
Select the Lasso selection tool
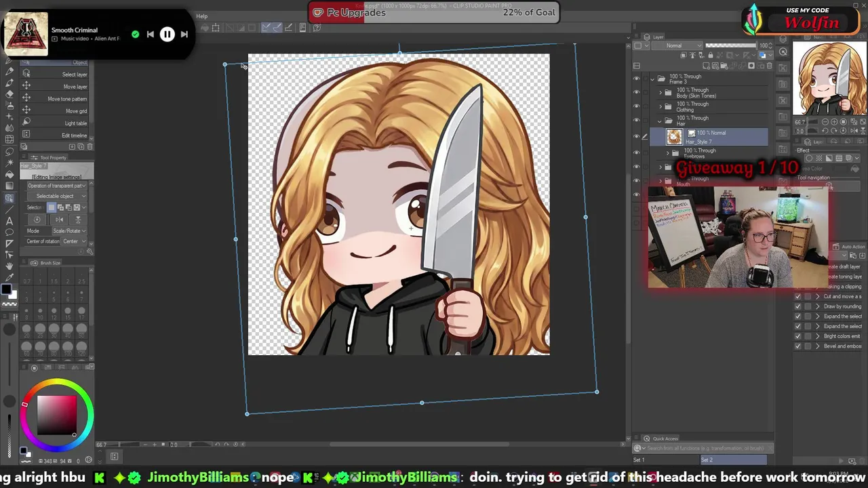[x=9, y=151]
